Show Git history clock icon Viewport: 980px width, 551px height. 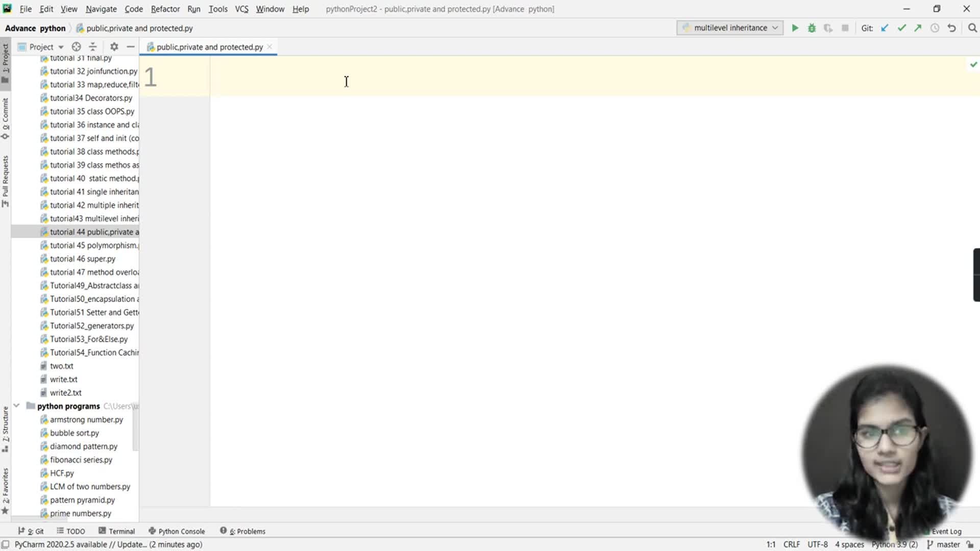[x=935, y=28]
